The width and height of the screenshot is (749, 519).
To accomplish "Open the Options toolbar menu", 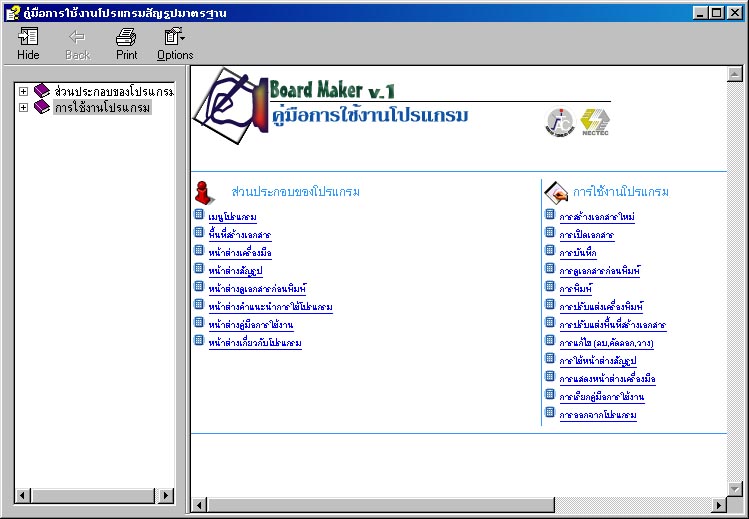I will [x=175, y=44].
